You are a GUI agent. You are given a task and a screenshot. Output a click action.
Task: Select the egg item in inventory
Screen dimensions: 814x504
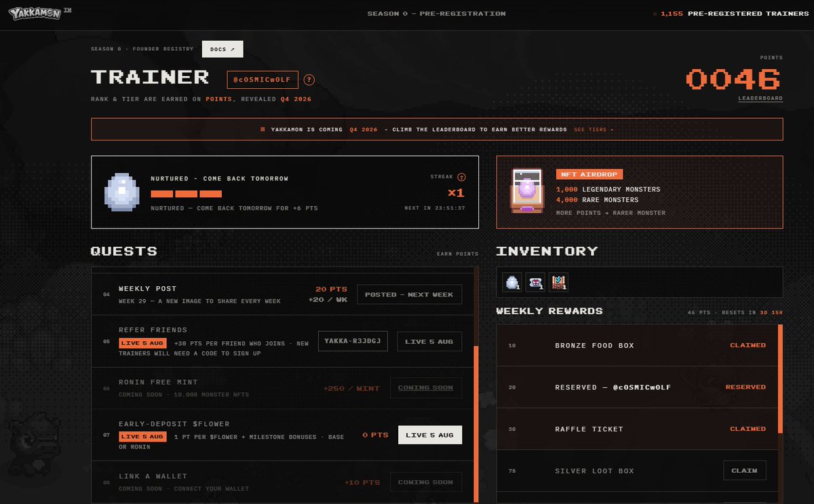[512, 282]
